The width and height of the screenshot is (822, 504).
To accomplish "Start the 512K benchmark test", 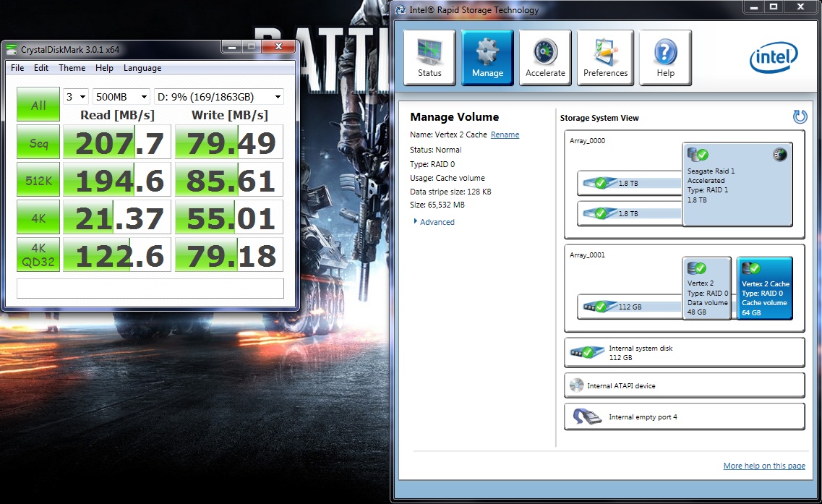I will click(38, 180).
